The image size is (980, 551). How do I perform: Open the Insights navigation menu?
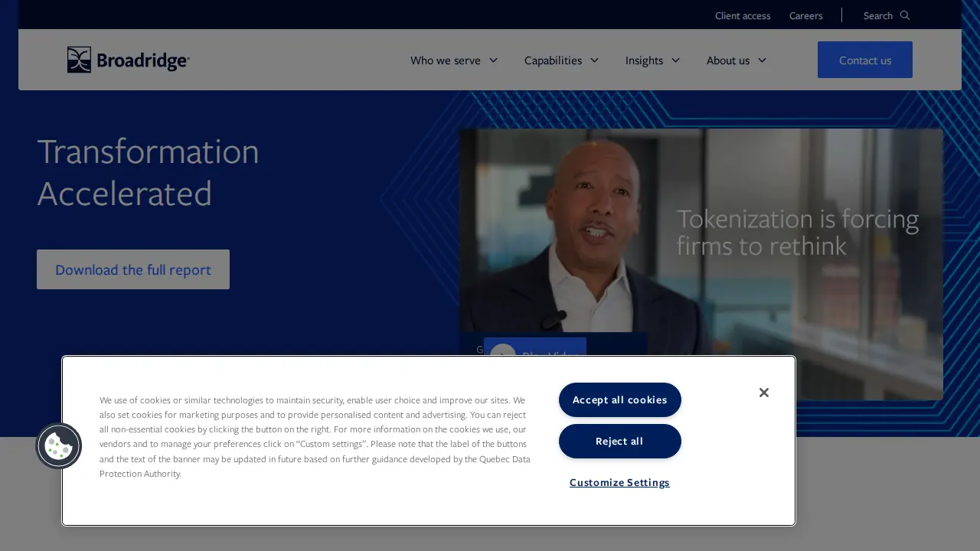(x=652, y=60)
